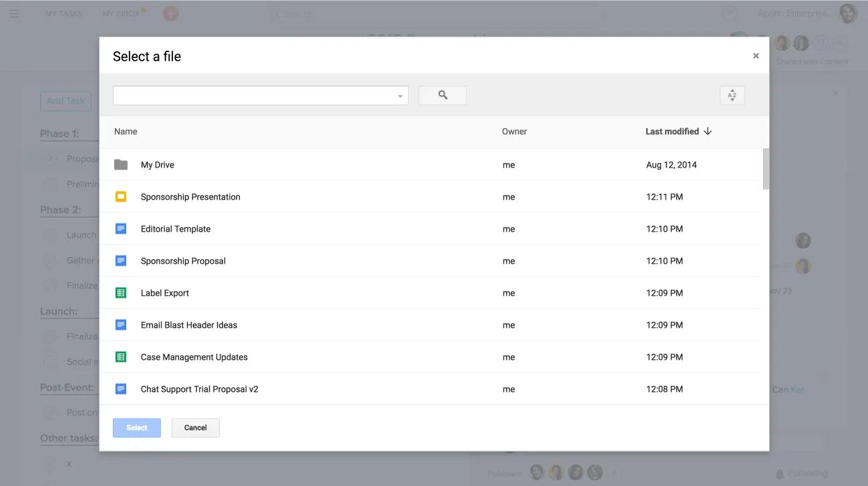This screenshot has width=868, height=486.
Task: Click the file picker search input field
Action: [x=254, y=95]
